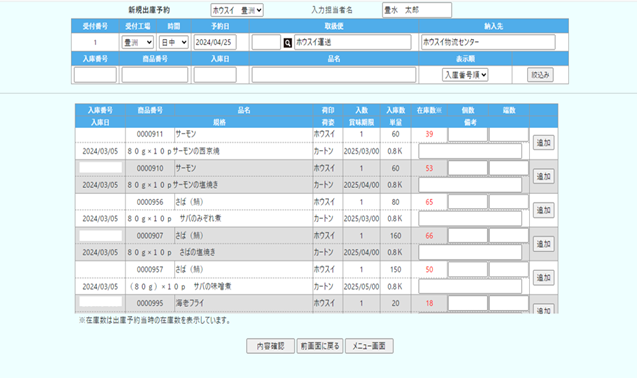The image size is (637, 378).
Task: Focus the 入庫日 filter input
Action: coord(215,75)
